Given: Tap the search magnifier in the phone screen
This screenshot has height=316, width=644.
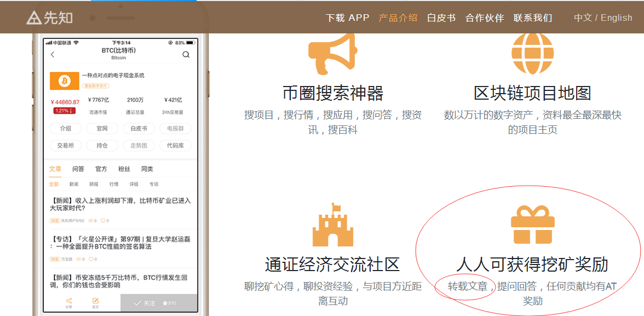Looking at the screenshot, I should [186, 55].
